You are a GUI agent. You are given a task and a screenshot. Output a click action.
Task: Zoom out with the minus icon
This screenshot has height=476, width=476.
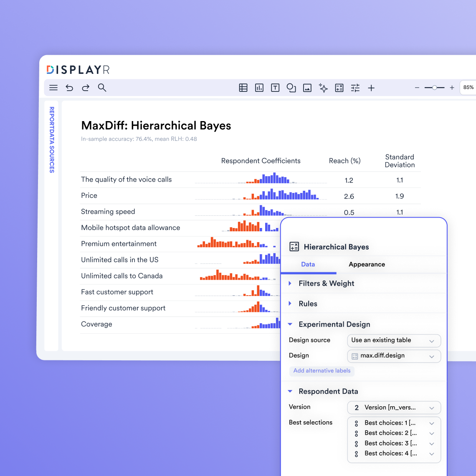(417, 88)
